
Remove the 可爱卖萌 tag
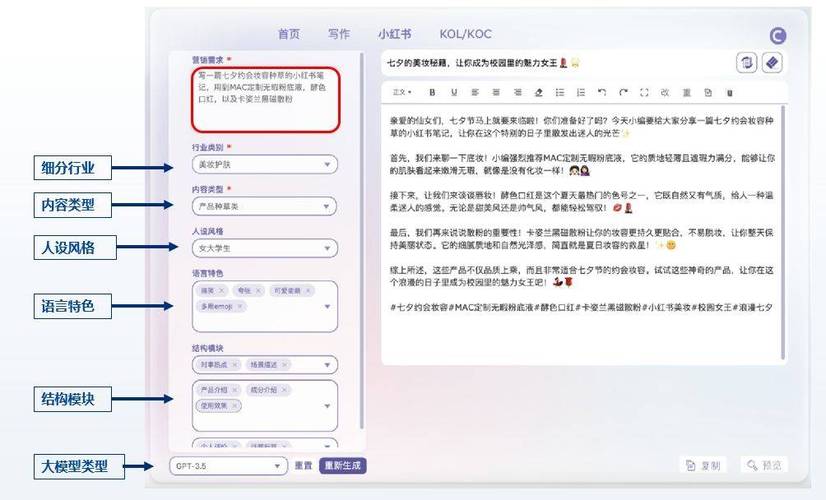pos(308,290)
